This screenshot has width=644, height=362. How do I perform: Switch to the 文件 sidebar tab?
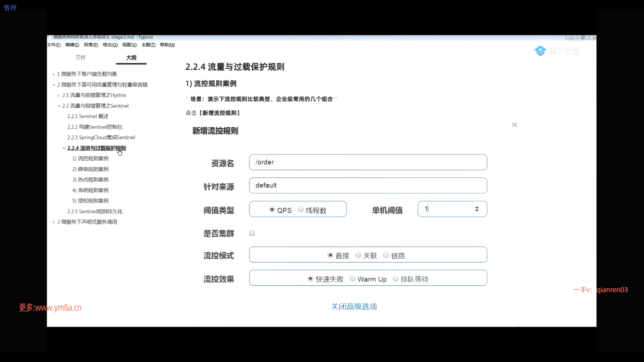tap(80, 57)
